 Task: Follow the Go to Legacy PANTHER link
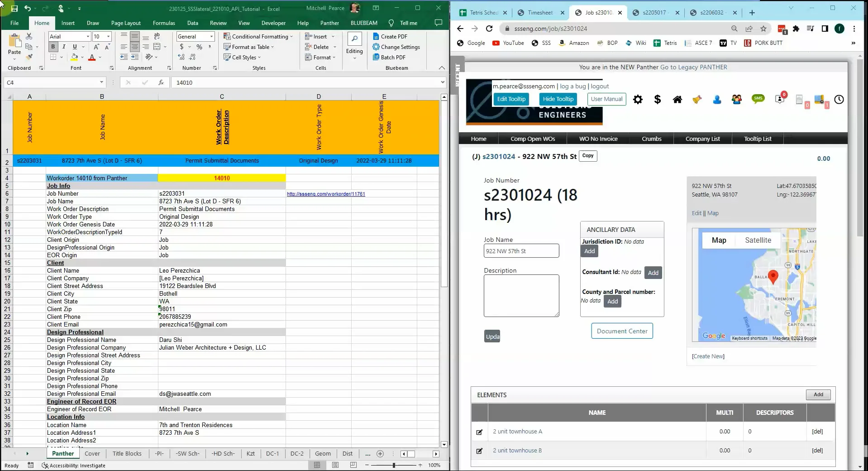[x=693, y=67]
